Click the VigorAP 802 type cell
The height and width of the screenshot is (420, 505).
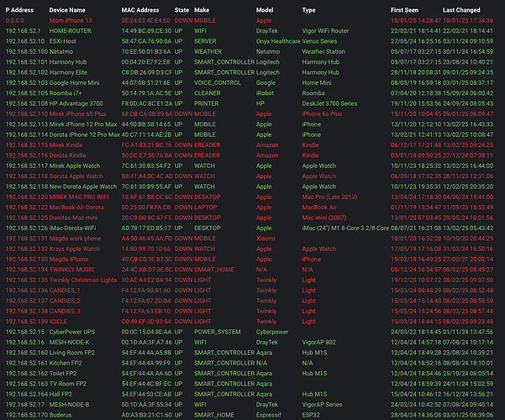[318, 342]
